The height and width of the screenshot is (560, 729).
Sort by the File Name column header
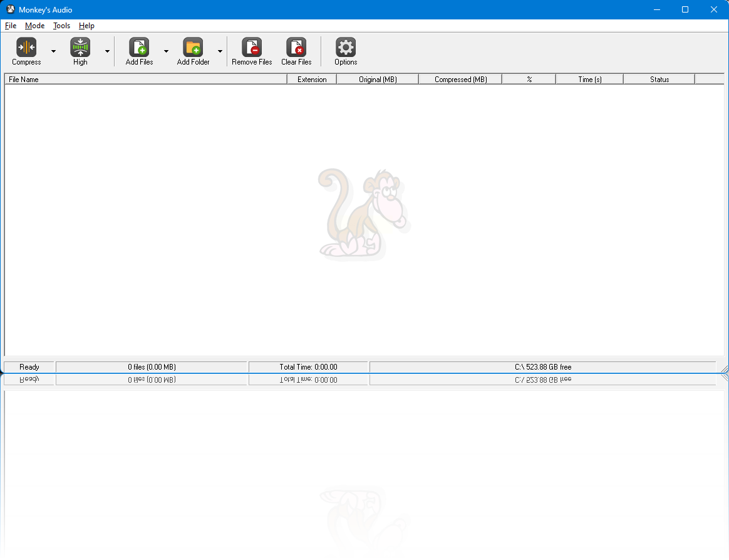[x=146, y=80]
